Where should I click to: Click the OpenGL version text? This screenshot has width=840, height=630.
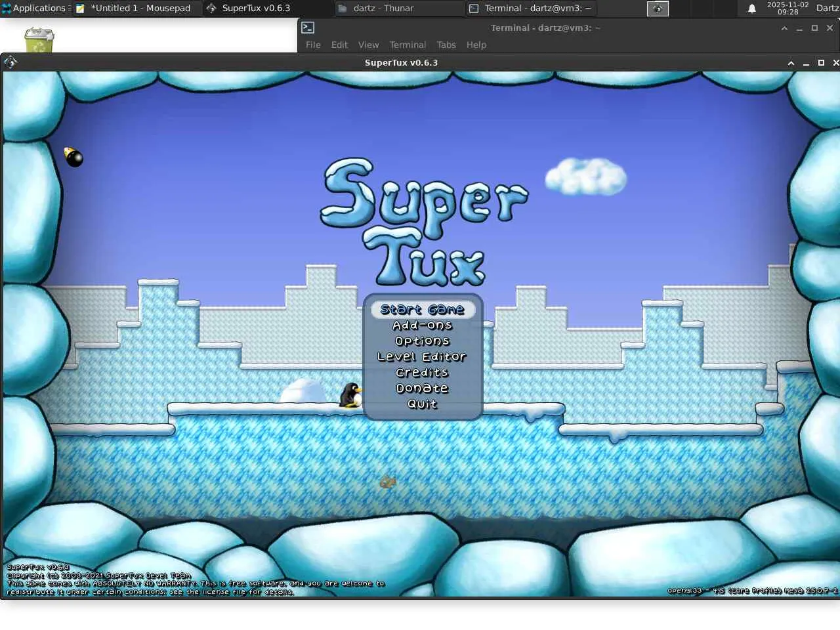click(753, 591)
